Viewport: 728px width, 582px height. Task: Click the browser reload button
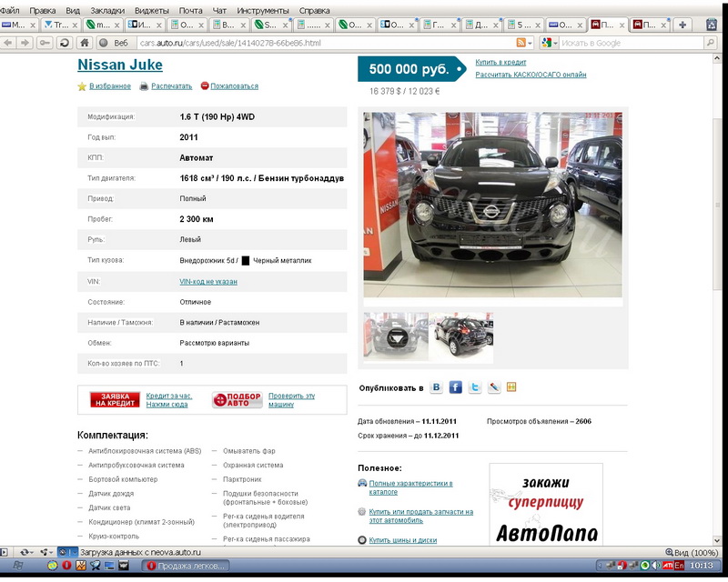click(x=64, y=43)
